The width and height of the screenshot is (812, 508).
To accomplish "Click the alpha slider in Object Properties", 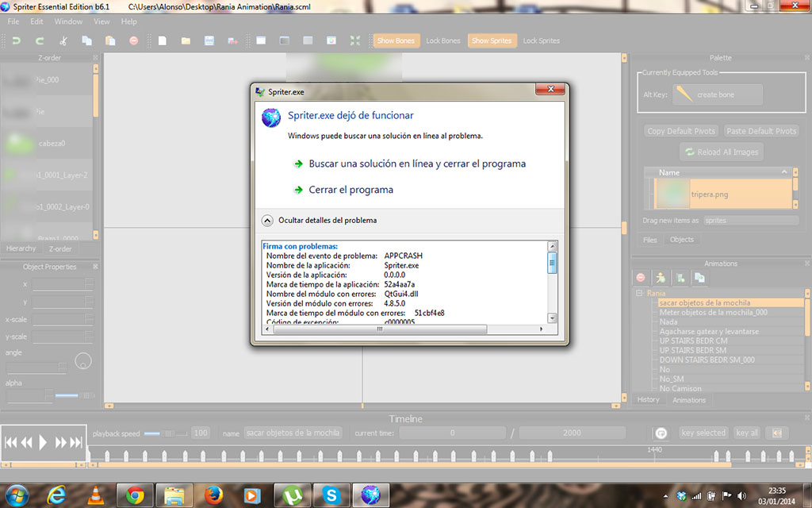I will [x=72, y=395].
